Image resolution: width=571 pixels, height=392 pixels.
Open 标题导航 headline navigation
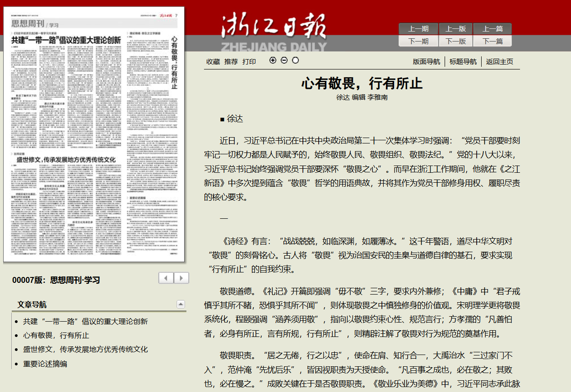coord(463,62)
